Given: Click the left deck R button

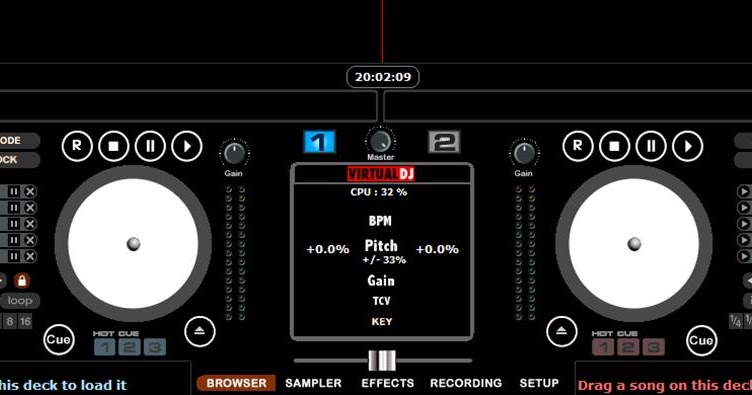Looking at the screenshot, I should pos(77,146).
